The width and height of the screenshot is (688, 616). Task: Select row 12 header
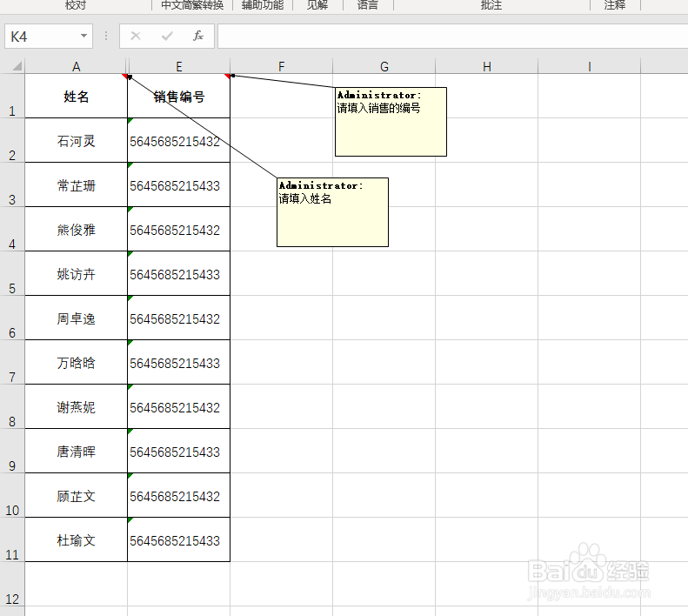(12, 584)
